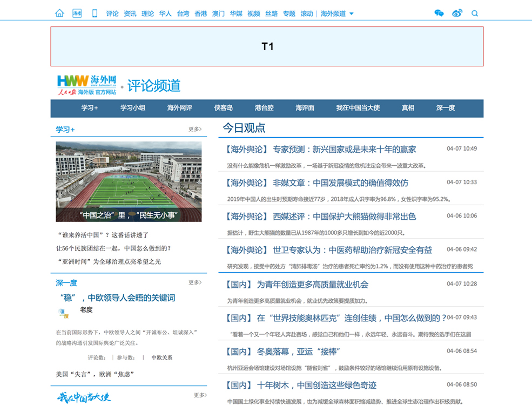Image resolution: width=532 pixels, height=405 pixels.
Task: Click 更多 next to 我在中国当大使 section
Action: pos(200,395)
